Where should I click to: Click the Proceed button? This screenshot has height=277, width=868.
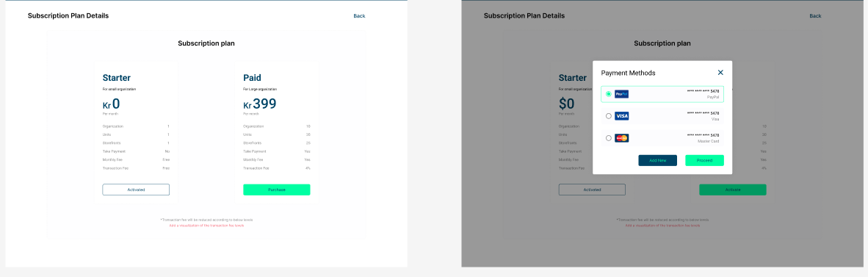pos(704,160)
